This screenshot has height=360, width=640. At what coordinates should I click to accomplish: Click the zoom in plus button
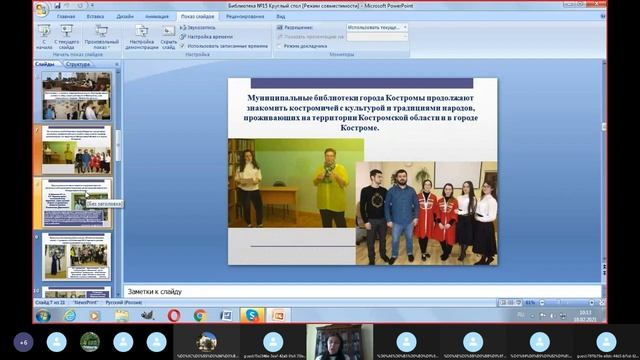(591, 302)
